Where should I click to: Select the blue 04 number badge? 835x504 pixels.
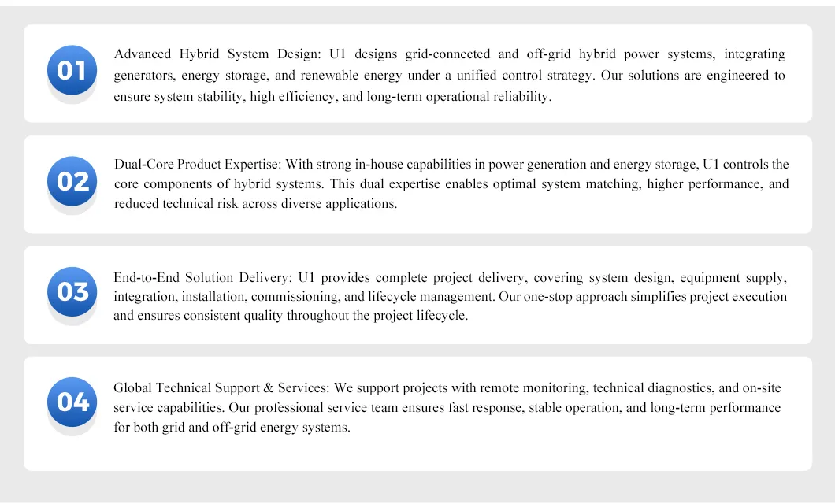[x=72, y=402]
